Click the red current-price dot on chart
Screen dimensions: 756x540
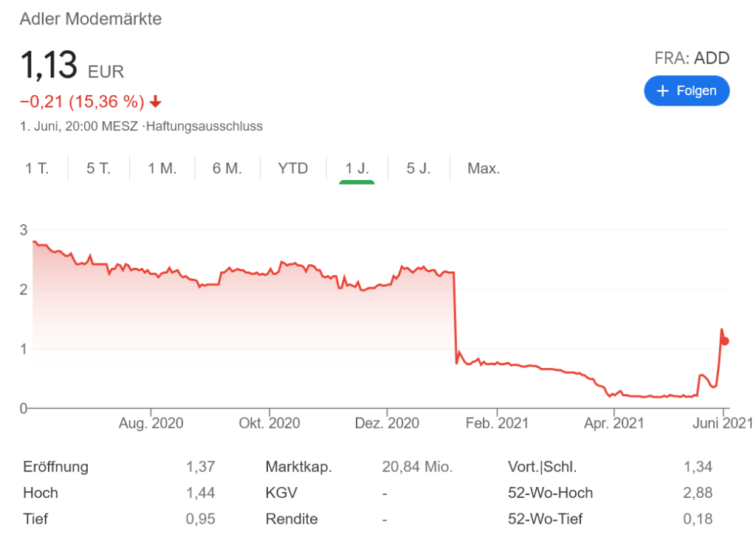coord(725,341)
